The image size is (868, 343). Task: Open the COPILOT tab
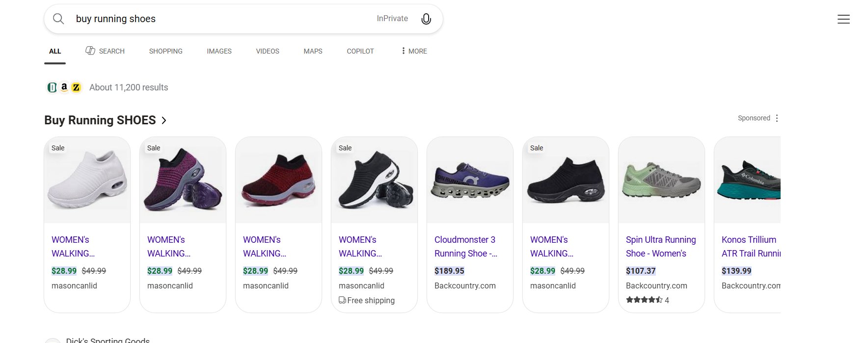point(360,51)
